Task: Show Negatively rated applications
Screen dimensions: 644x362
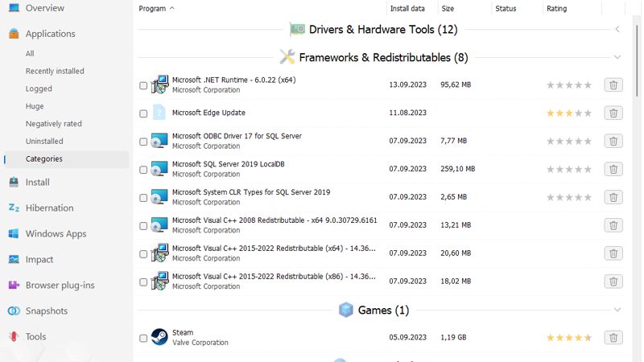Action: pyautogui.click(x=53, y=124)
